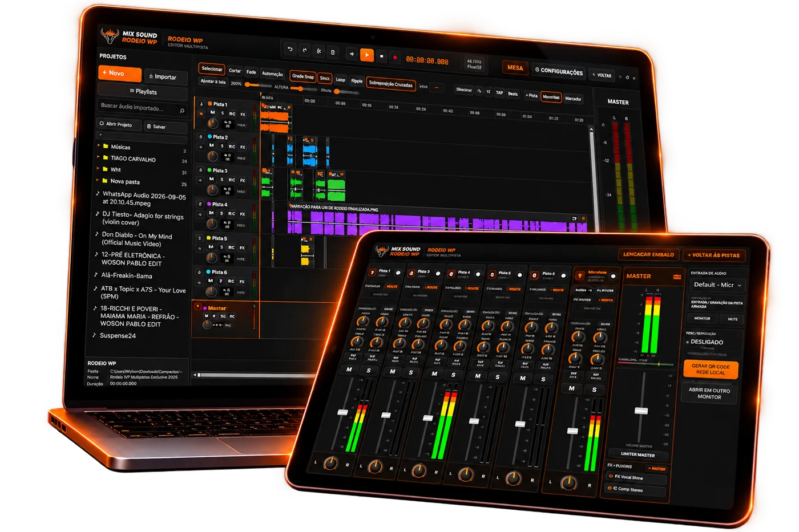This screenshot has height=532, width=799.
Task: Click the redo arrow in the transport bar
Action: click(x=304, y=51)
